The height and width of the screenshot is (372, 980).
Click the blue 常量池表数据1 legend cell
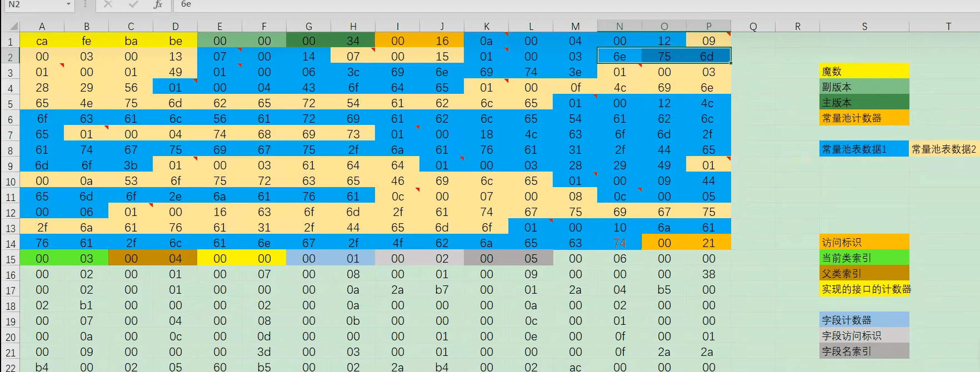click(x=864, y=149)
